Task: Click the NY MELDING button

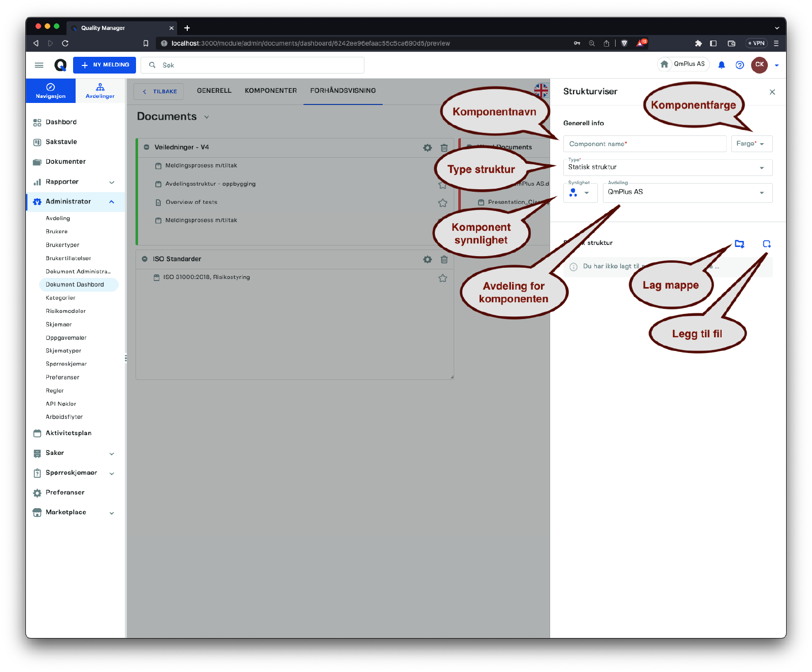Action: [105, 65]
